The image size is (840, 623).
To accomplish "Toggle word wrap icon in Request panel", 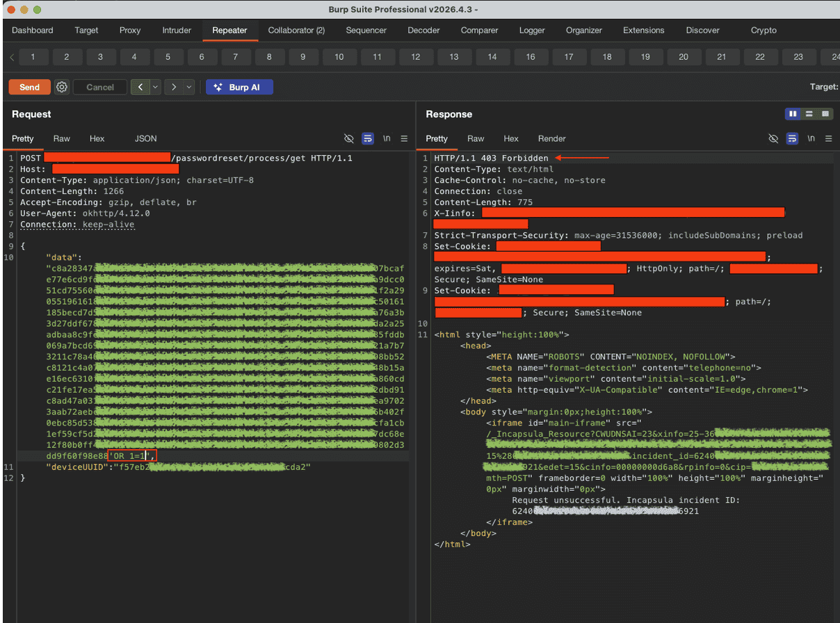I will pos(368,138).
